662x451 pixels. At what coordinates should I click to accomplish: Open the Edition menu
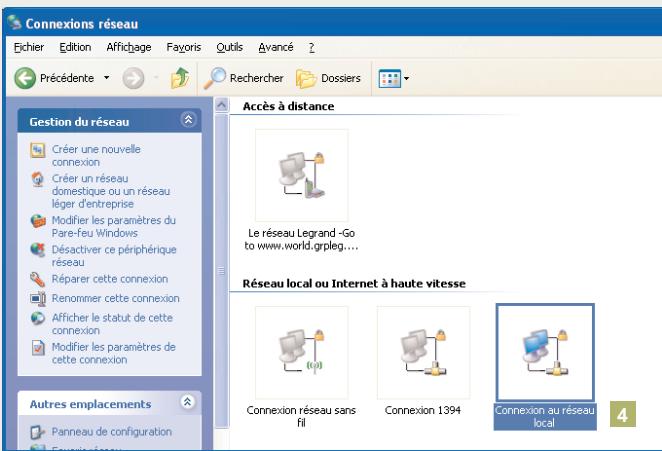pos(75,47)
